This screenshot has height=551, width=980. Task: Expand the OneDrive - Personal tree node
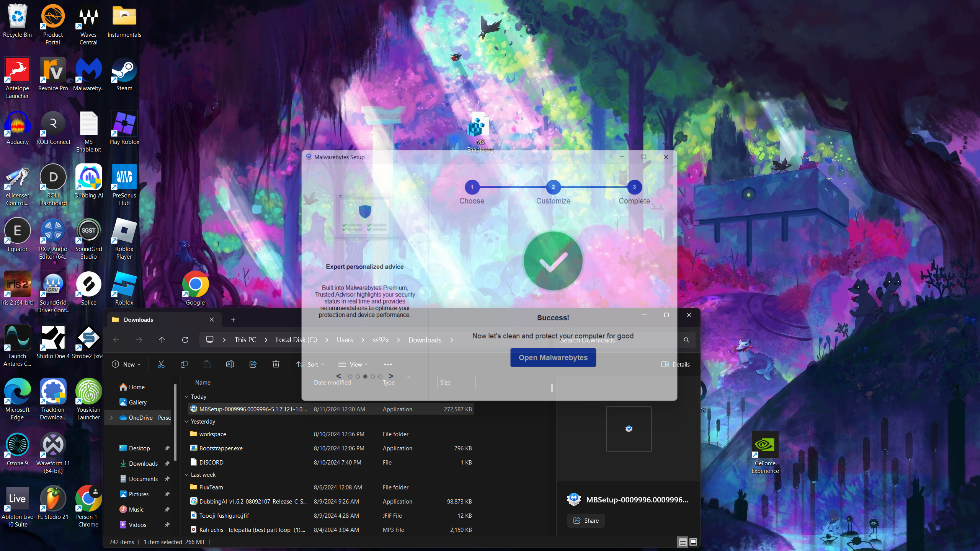pyautogui.click(x=111, y=417)
